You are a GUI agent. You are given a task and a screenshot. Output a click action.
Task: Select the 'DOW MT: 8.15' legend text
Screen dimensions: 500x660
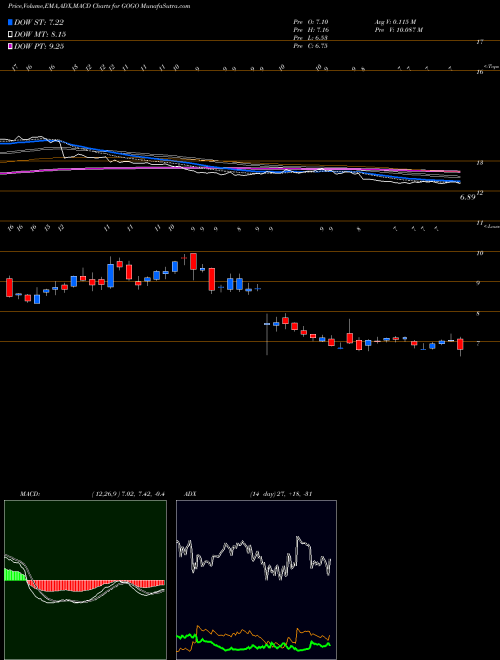tap(40, 35)
